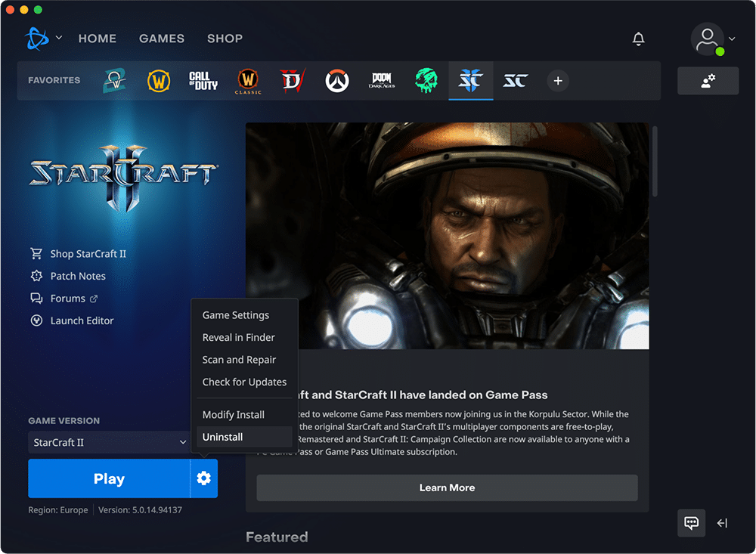The height and width of the screenshot is (554, 756).
Task: Click the Forums speech bubbles icon
Action: (x=36, y=299)
